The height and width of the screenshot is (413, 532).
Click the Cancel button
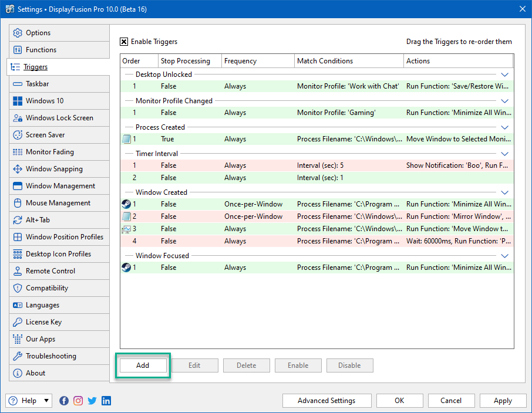pyautogui.click(x=451, y=401)
